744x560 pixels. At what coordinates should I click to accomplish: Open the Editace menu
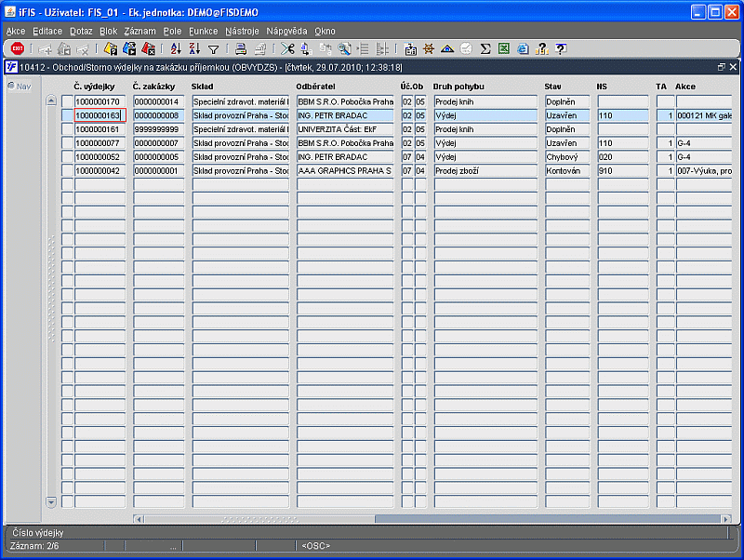[x=47, y=31]
